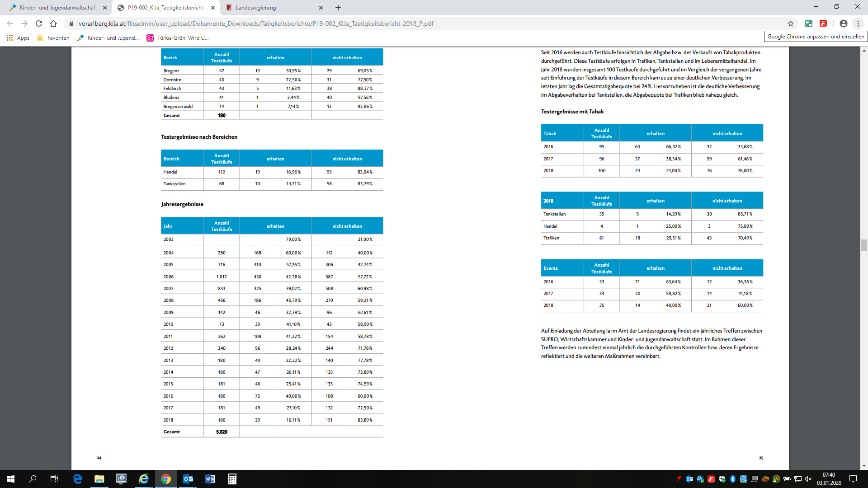Launch Microsoft Edge from the taskbar
868x488 pixels.
click(77, 479)
